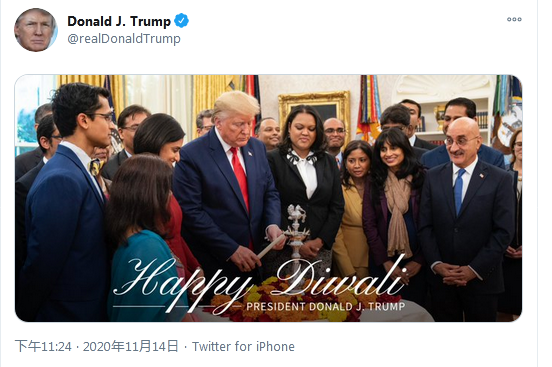Click the Donald J. Trump display name
The width and height of the screenshot is (552, 367).
pos(119,21)
